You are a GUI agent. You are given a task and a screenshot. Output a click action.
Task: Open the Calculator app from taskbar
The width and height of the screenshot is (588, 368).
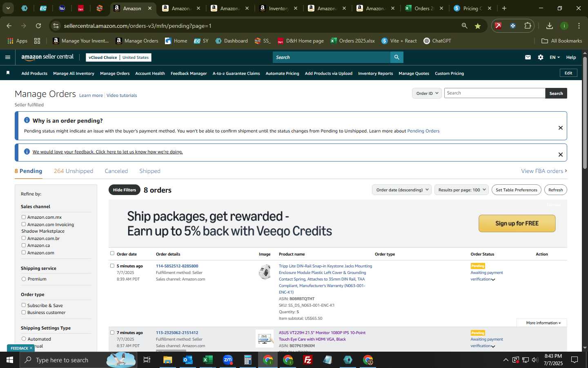pos(248,360)
